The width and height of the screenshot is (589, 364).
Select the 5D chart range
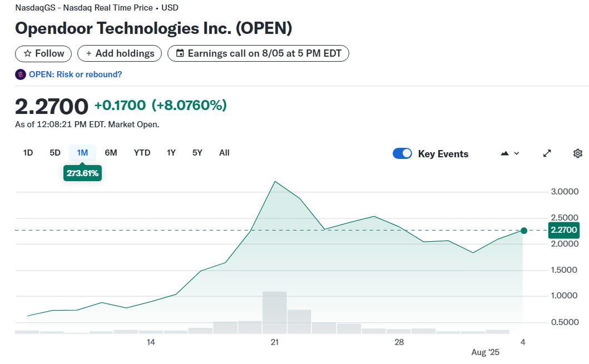[x=55, y=153]
